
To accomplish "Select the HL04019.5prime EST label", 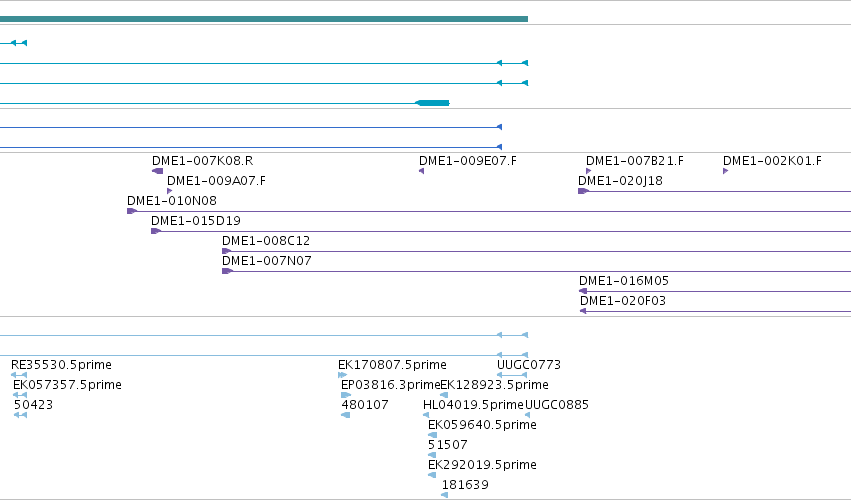I will point(473,405).
